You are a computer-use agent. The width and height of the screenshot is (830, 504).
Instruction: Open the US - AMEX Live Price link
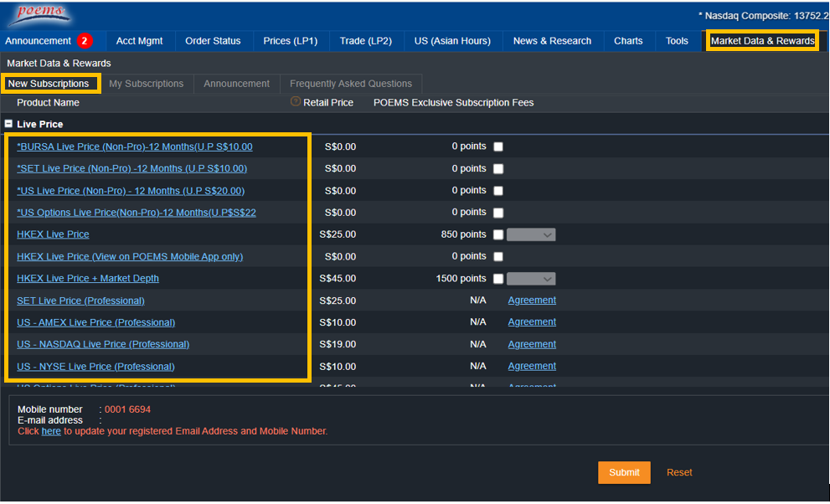pyautogui.click(x=95, y=322)
